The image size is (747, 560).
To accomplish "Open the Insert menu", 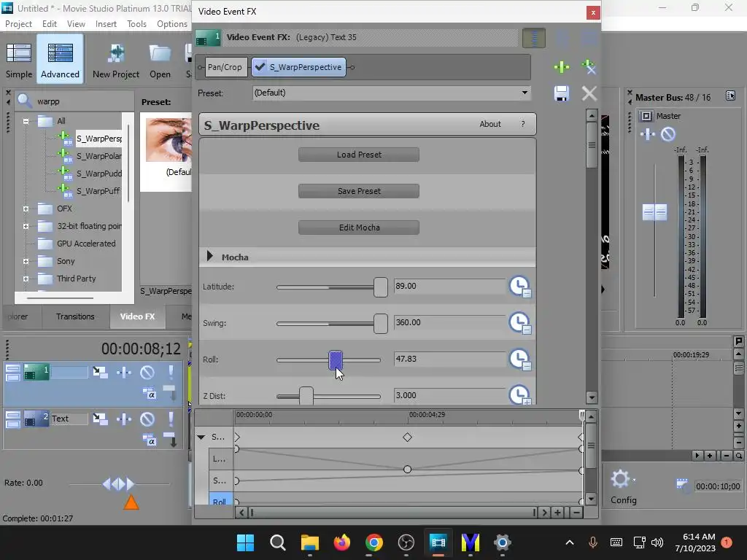I will coord(106,24).
